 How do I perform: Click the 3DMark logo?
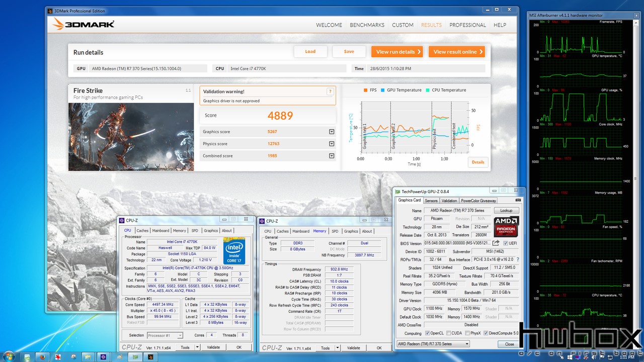(x=84, y=24)
